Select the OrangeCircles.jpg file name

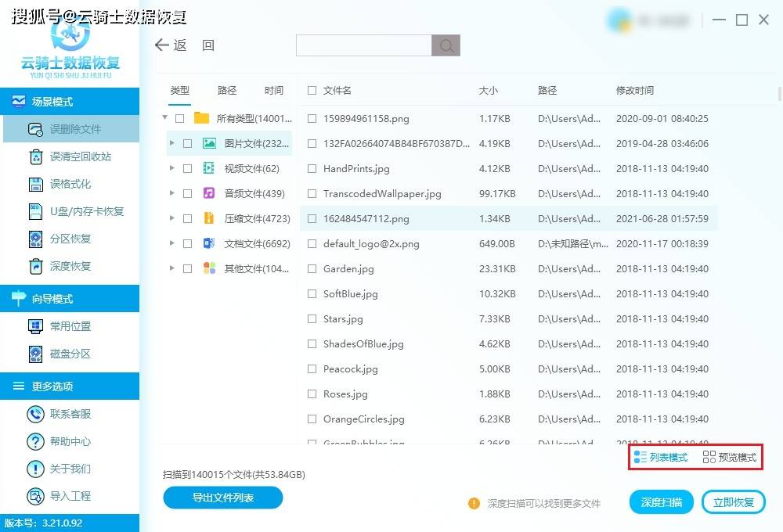point(364,419)
